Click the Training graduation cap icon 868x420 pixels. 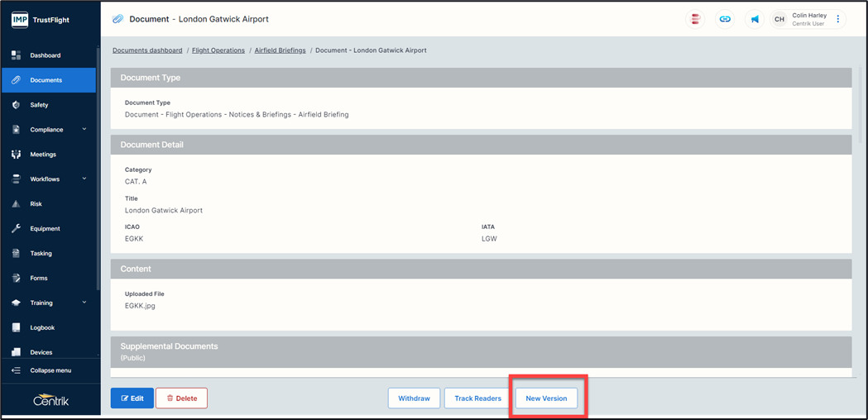16,303
